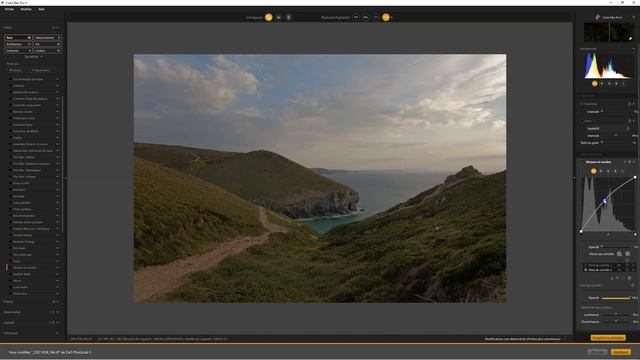This screenshot has width=640, height=360.
Task: Mark Niveaux et courbes as favorite
Action: (x=10, y=268)
